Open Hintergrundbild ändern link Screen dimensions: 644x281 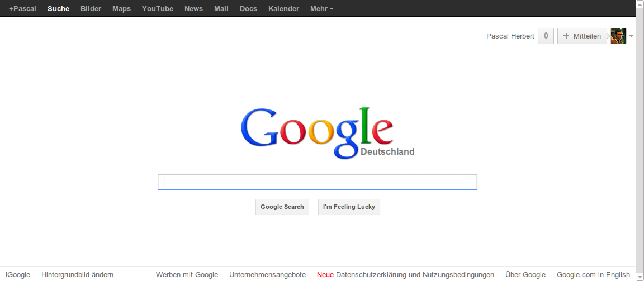[x=78, y=275]
